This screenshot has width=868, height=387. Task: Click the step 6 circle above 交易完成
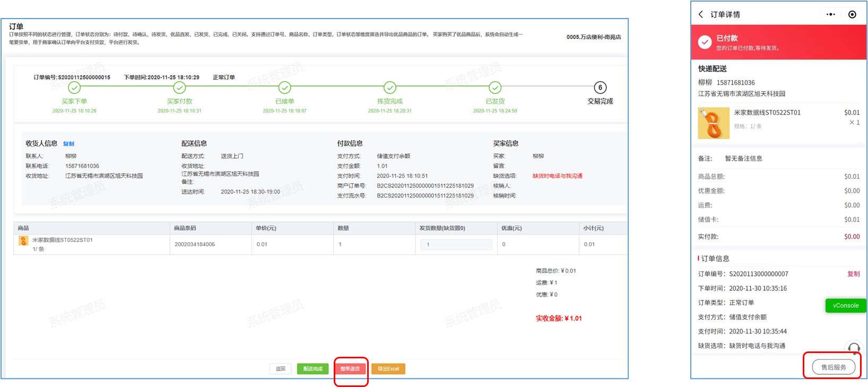[600, 88]
